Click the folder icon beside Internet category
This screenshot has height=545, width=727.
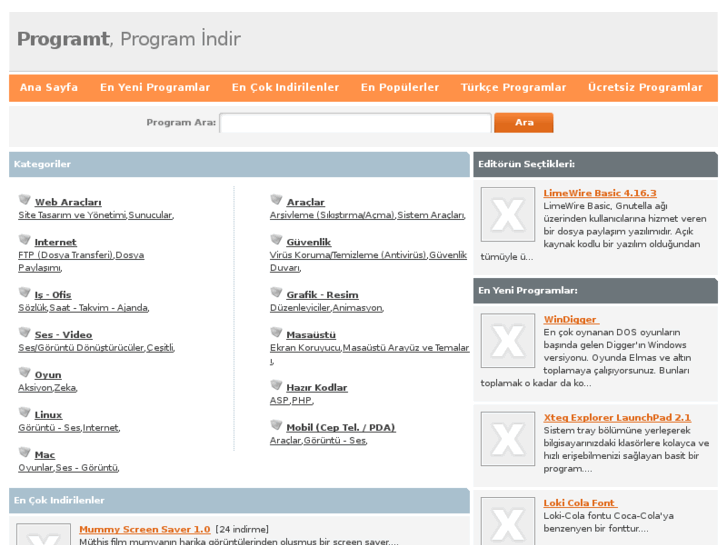click(x=25, y=239)
